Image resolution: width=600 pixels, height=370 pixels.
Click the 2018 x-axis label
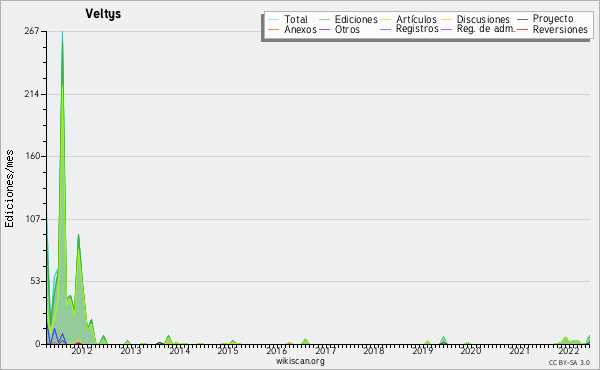coord(374,351)
